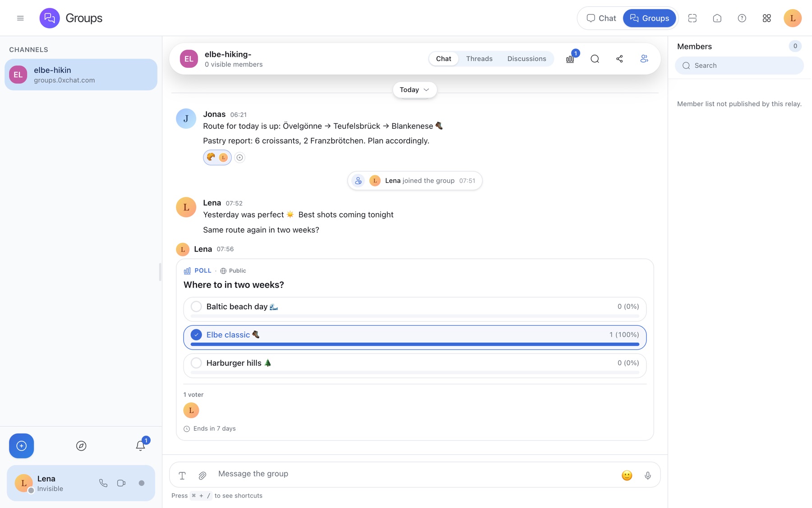Record a voice message with microphone
The height and width of the screenshot is (508, 812).
click(648, 475)
